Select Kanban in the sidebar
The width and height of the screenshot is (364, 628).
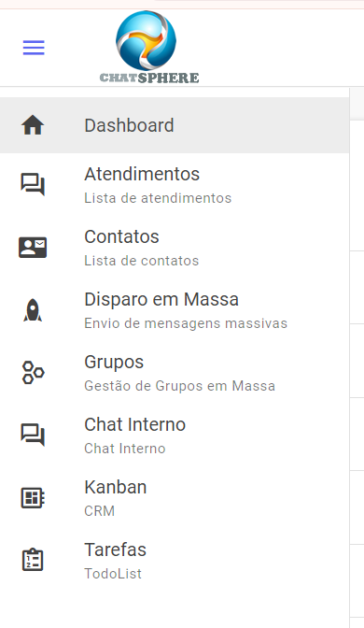coord(175,498)
